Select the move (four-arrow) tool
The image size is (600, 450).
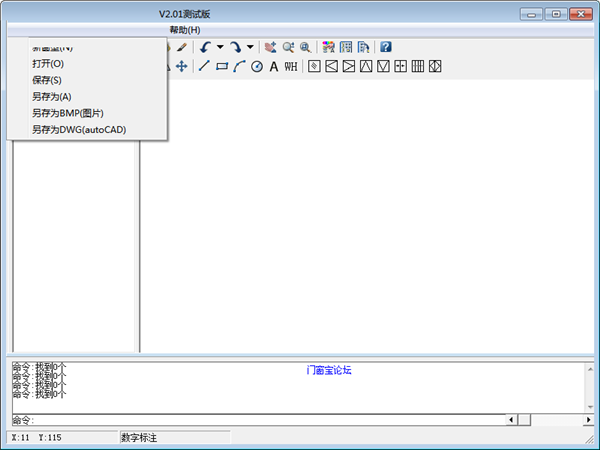(182, 66)
